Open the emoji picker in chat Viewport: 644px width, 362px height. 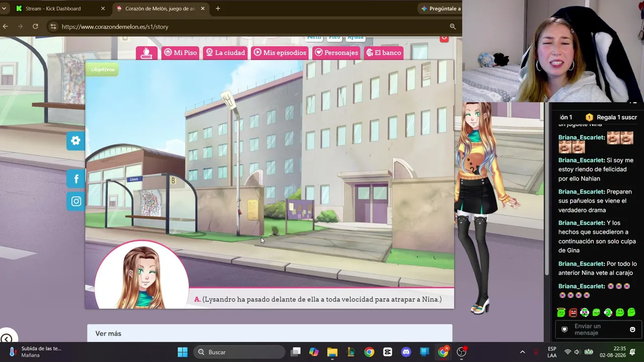pos(632,329)
